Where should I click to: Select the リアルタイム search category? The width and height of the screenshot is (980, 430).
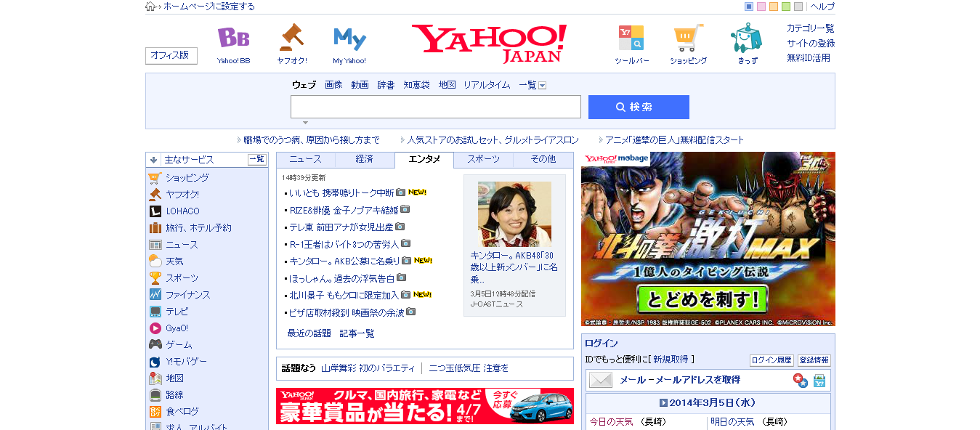[487, 85]
